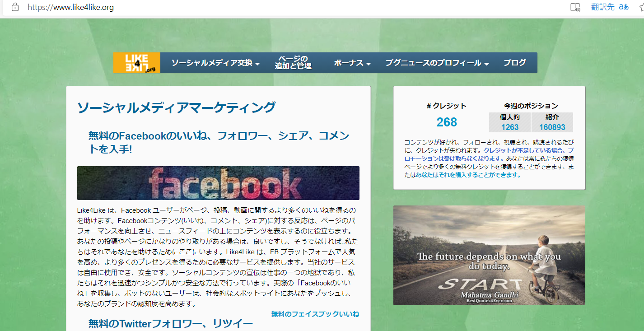Open ページの追加と管理 menu item
Image resolution: width=644 pixels, height=331 pixels.
click(x=293, y=63)
